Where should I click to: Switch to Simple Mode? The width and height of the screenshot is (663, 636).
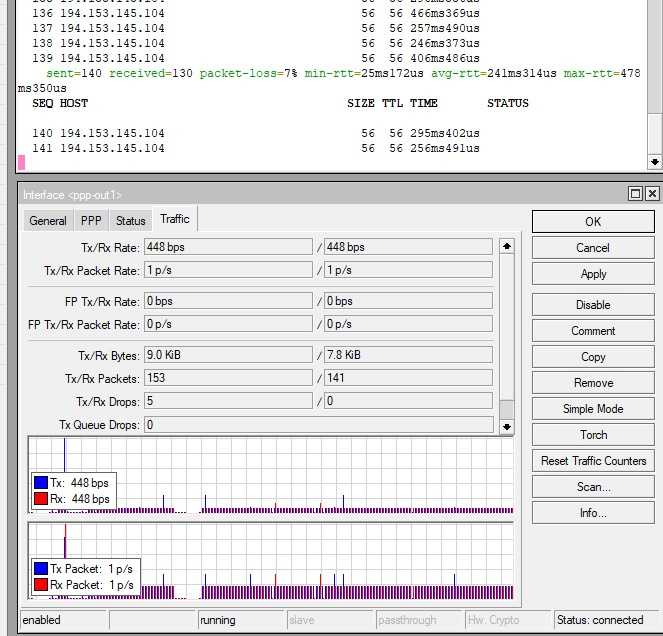tap(593, 409)
